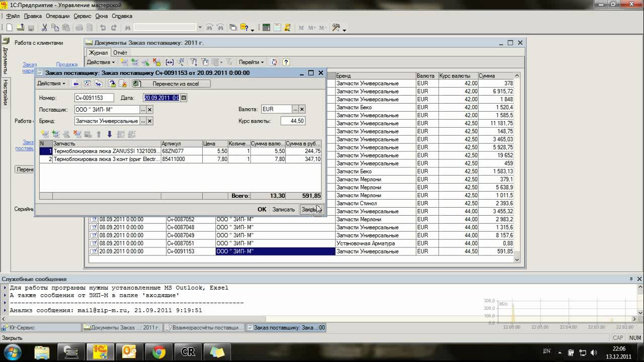Select row Термоблокировка люка ZANUSSI

tap(180, 151)
